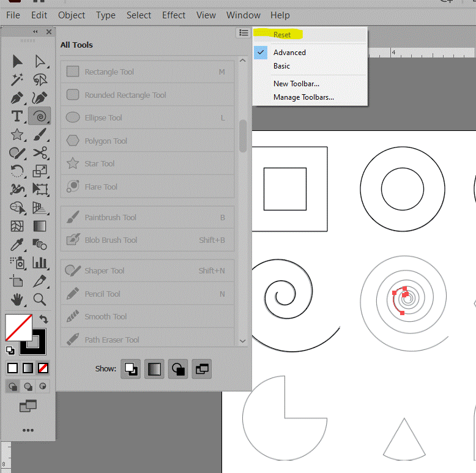The height and width of the screenshot is (473, 476).
Task: Change Screen Mode in left toolbar
Action: click(28, 406)
